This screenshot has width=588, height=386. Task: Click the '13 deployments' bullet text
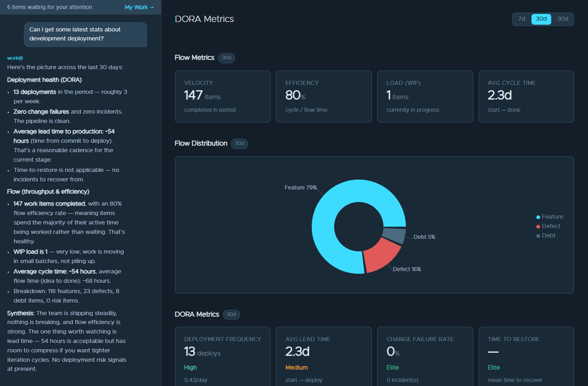click(x=35, y=92)
